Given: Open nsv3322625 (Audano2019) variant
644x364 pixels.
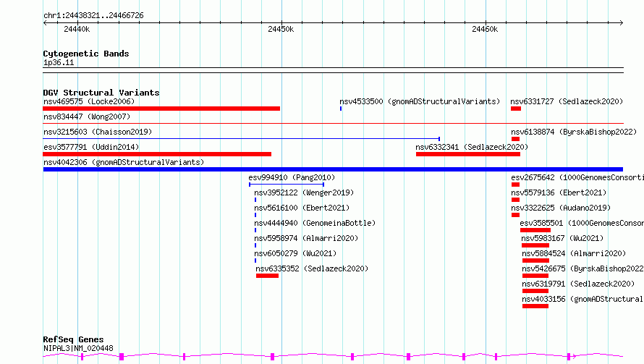Looking at the screenshot, I should tap(561, 208).
